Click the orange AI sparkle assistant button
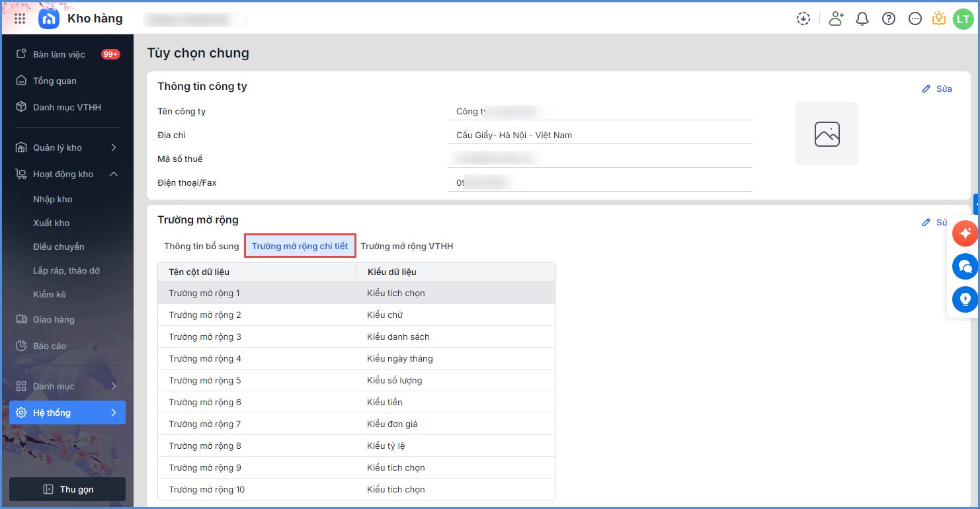980x509 pixels. point(965,233)
